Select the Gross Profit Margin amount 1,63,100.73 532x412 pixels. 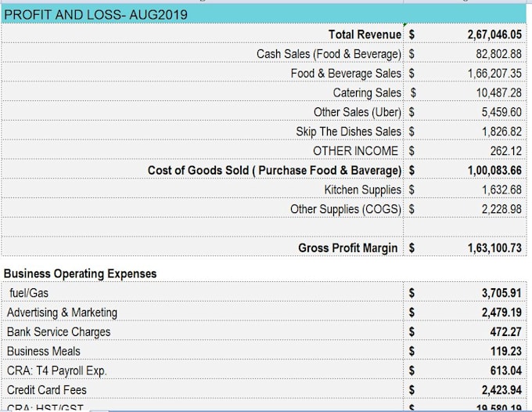pos(494,248)
